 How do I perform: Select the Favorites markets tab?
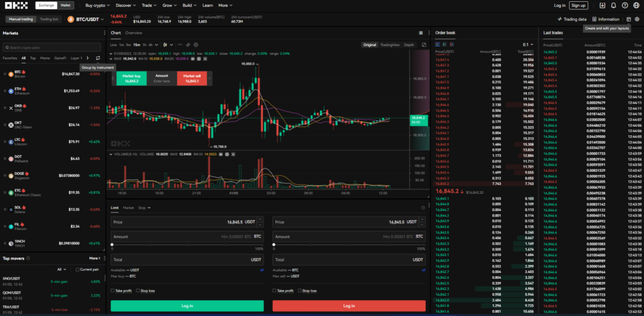[x=10, y=58]
